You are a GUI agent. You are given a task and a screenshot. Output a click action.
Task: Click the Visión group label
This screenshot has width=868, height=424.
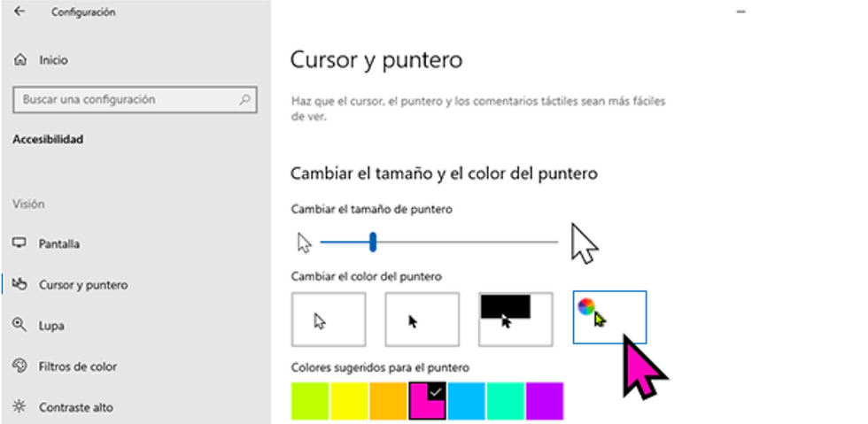[x=28, y=204]
